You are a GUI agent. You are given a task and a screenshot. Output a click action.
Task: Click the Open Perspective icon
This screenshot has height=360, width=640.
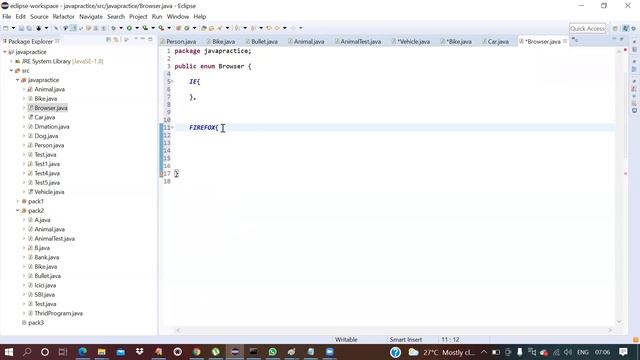pyautogui.click(x=615, y=28)
